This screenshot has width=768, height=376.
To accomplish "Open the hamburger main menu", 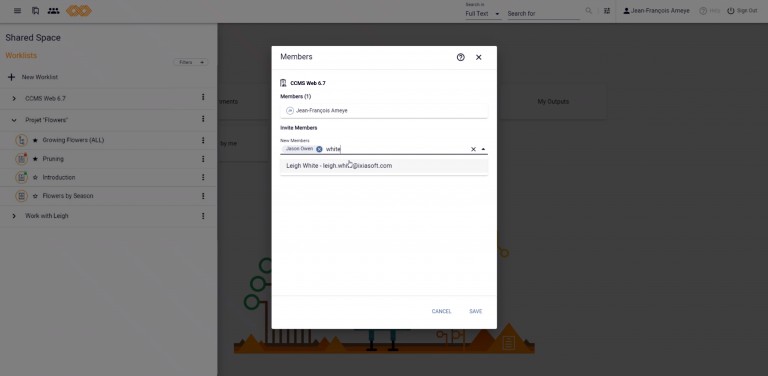I will 18,11.
